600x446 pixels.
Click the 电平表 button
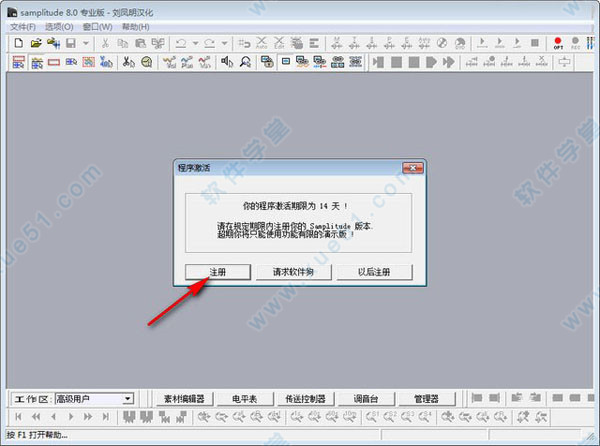(x=245, y=399)
